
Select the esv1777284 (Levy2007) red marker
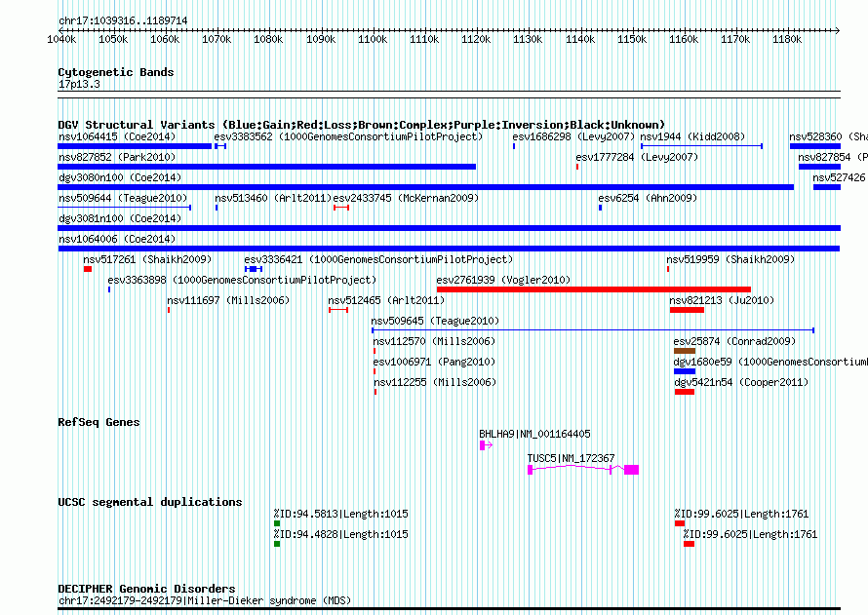577,167
